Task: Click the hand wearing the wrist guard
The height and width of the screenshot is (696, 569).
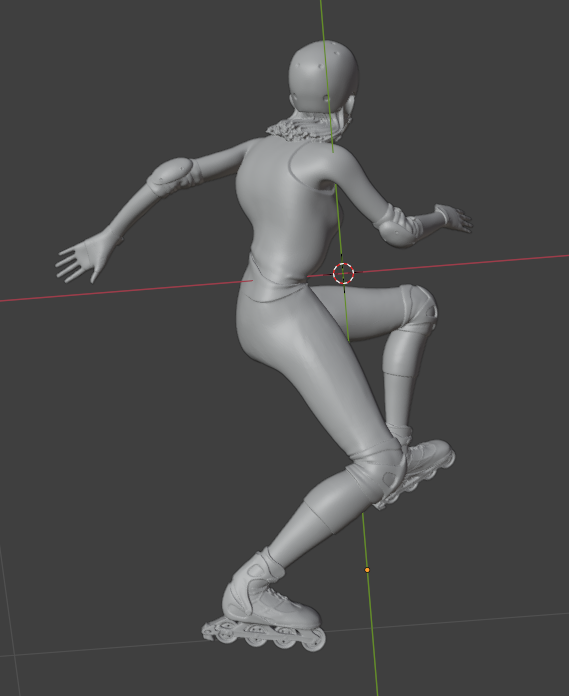Action: [453, 218]
